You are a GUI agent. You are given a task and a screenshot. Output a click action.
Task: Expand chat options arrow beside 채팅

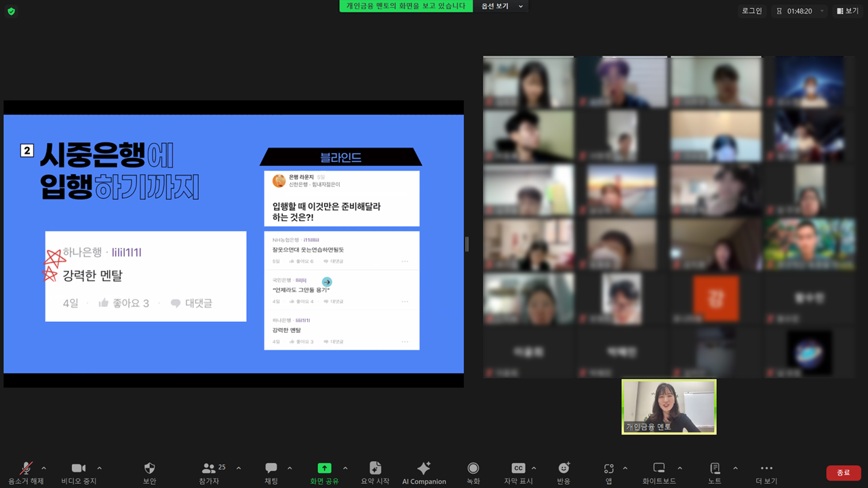pyautogui.click(x=290, y=468)
